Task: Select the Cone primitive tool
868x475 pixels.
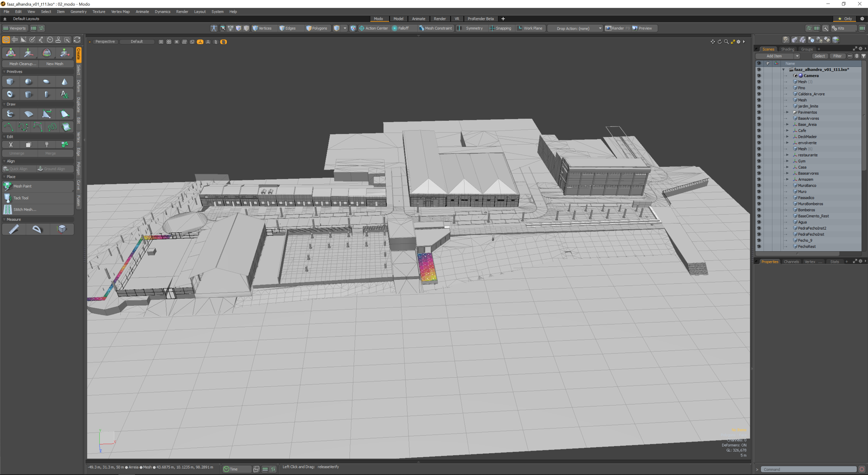Action: pyautogui.click(x=65, y=82)
